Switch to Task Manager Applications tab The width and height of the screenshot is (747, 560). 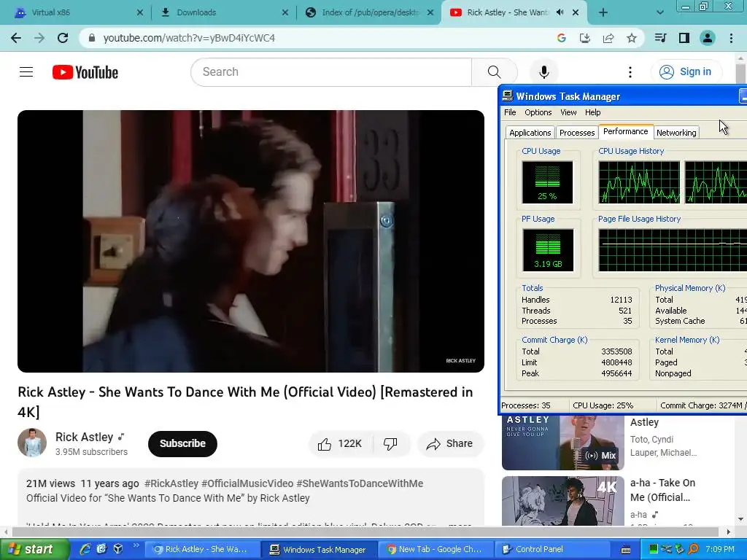point(530,133)
